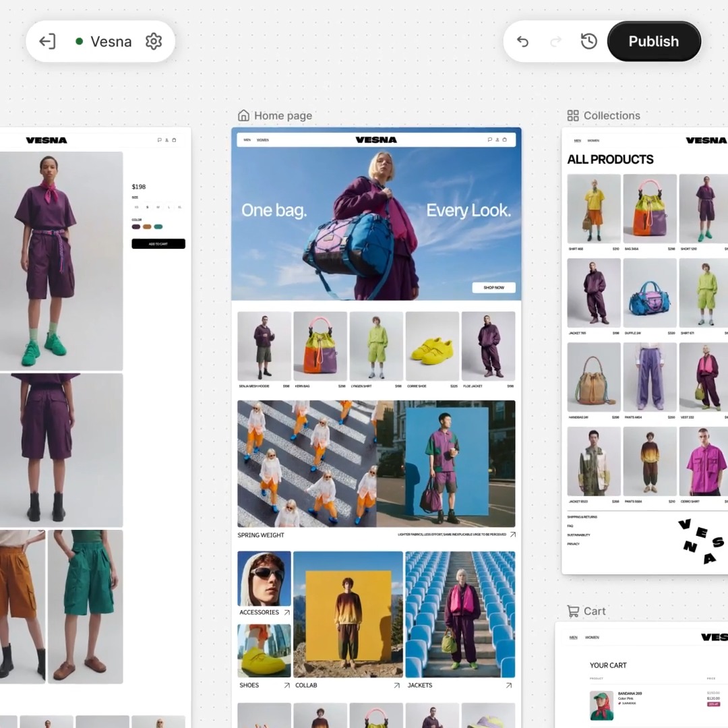Click the Home page house icon
The width and height of the screenshot is (728, 728).
244,115
